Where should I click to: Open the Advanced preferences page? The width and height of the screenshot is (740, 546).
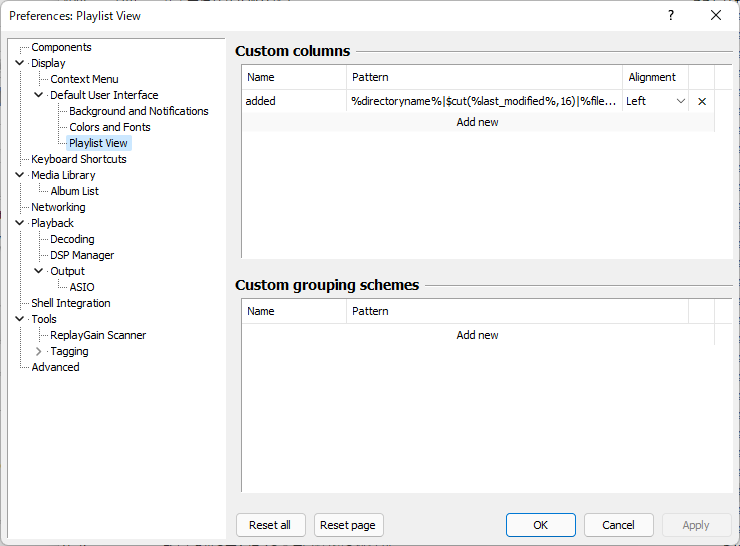tap(55, 367)
